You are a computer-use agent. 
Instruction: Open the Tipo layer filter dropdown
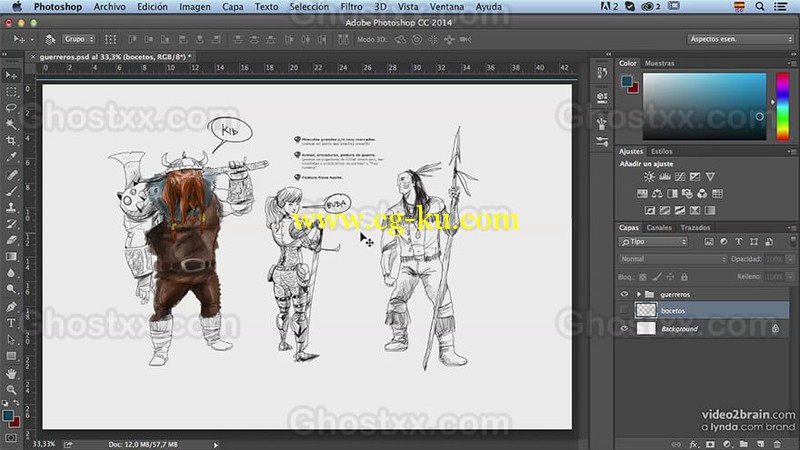[654, 242]
